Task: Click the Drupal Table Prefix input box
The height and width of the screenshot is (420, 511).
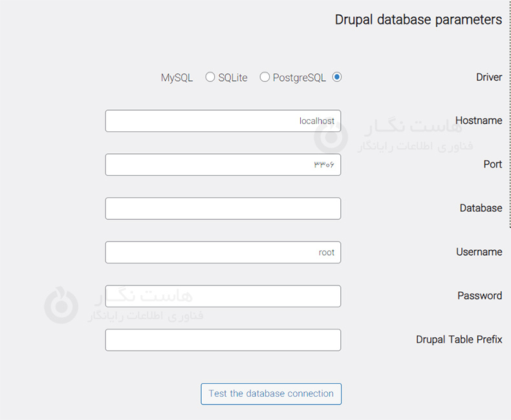Action: point(223,340)
